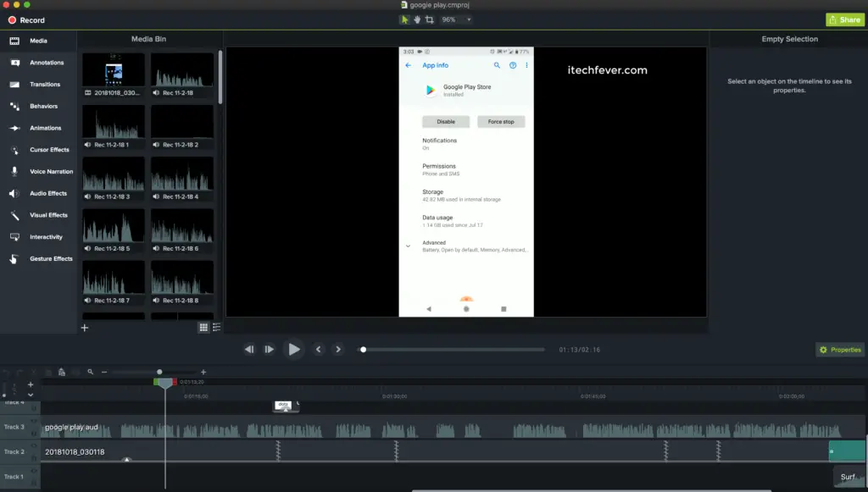868x492 pixels.
Task: Select the Surf clip on Track 1
Action: coord(849,477)
